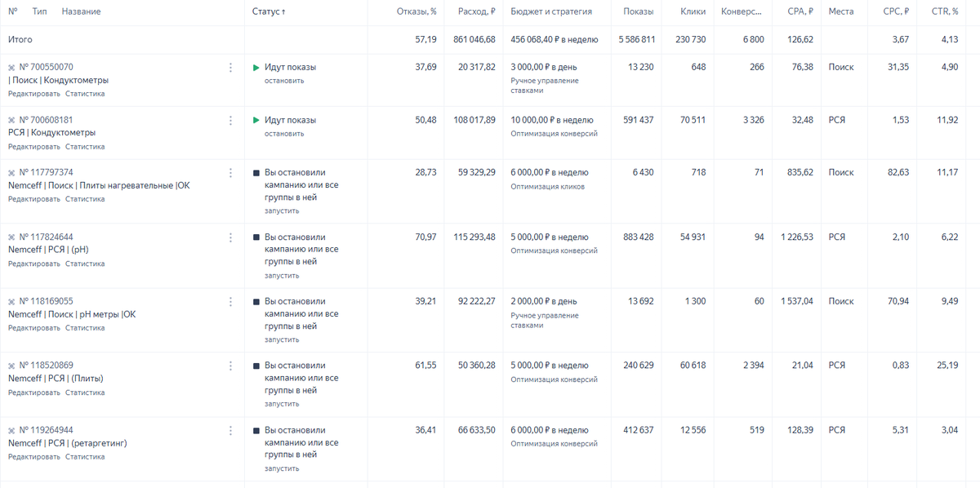
Task: Open three-dot menu for Nemceff | РСЯ | (pH)
Action: [230, 237]
